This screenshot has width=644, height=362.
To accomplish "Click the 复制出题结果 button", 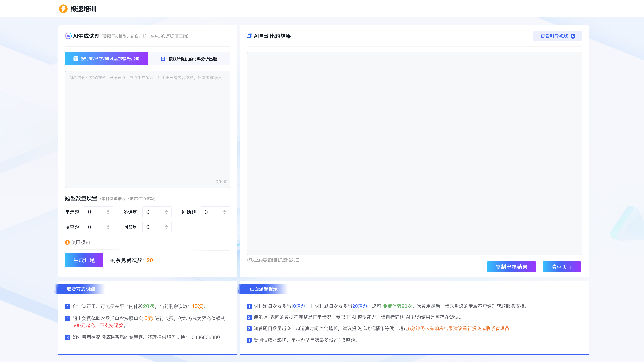I will pos(511,267).
